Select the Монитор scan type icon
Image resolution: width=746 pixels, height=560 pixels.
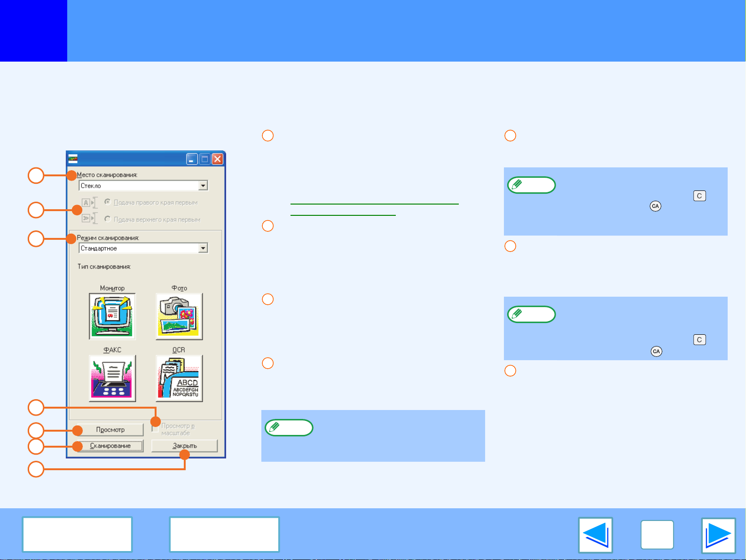pyautogui.click(x=112, y=316)
